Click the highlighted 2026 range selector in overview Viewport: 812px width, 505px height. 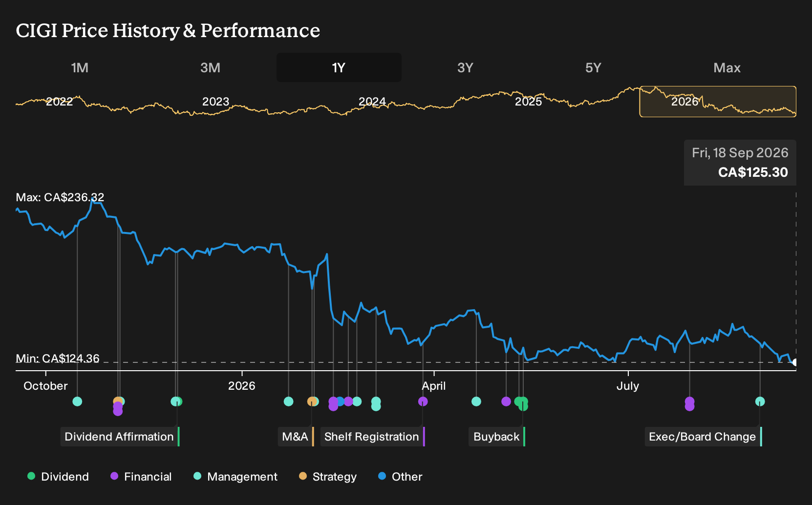coord(718,102)
